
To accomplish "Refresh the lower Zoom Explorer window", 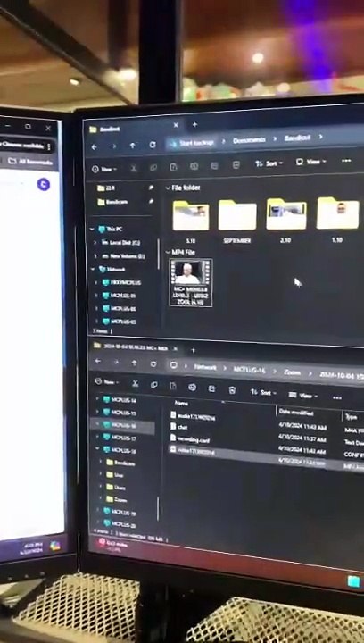I will pos(153,364).
